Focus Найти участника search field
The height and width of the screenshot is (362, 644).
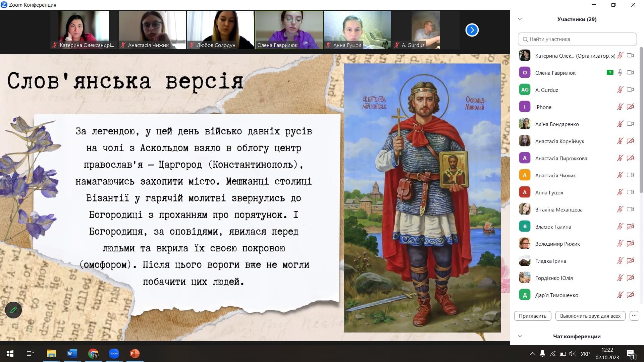coord(577,39)
